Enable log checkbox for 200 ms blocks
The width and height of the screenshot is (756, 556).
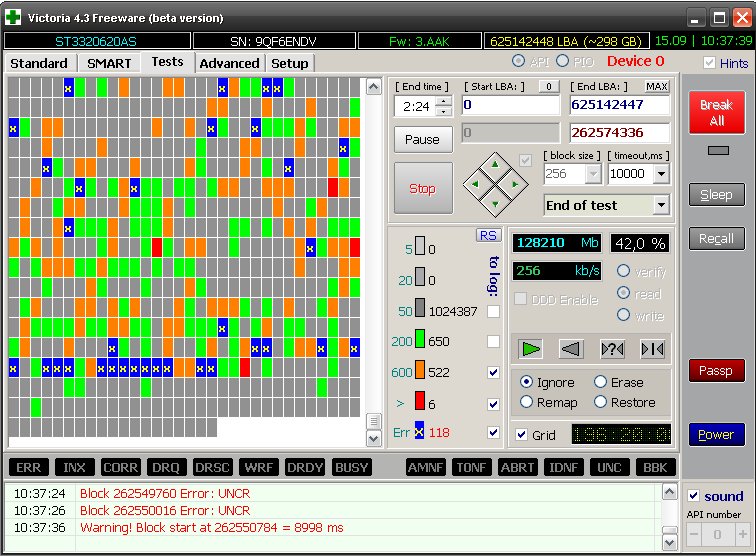pyautogui.click(x=493, y=341)
